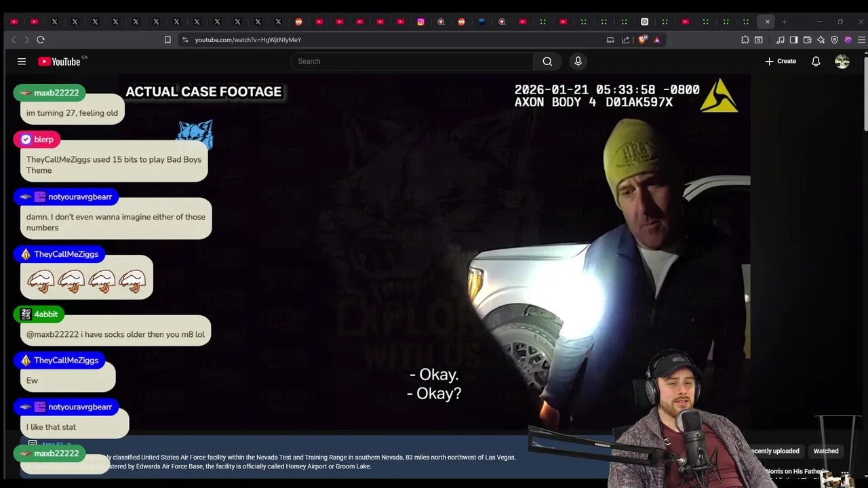Viewport: 868px width, 488px height.
Task: Go to YouTube home via logo
Action: (59, 62)
